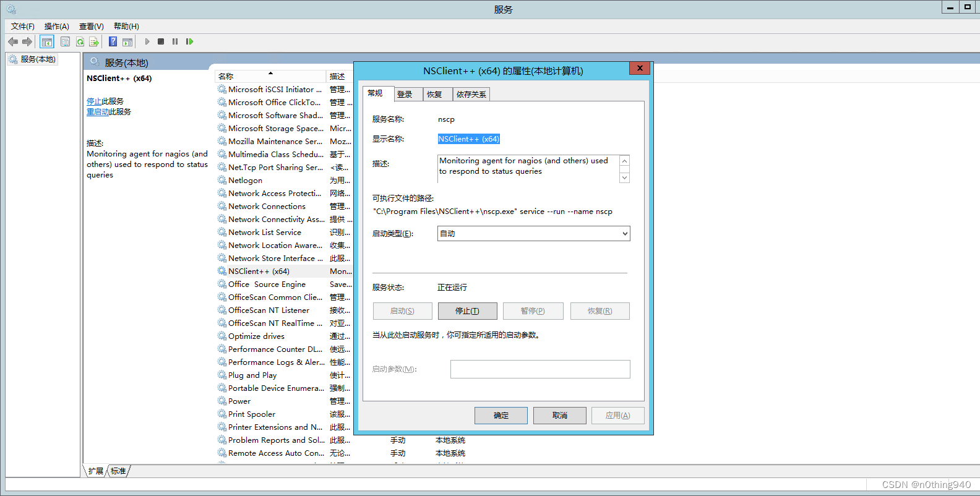980x496 pixels.
Task: Close the NSClient++ properties dialog
Action: coord(640,68)
